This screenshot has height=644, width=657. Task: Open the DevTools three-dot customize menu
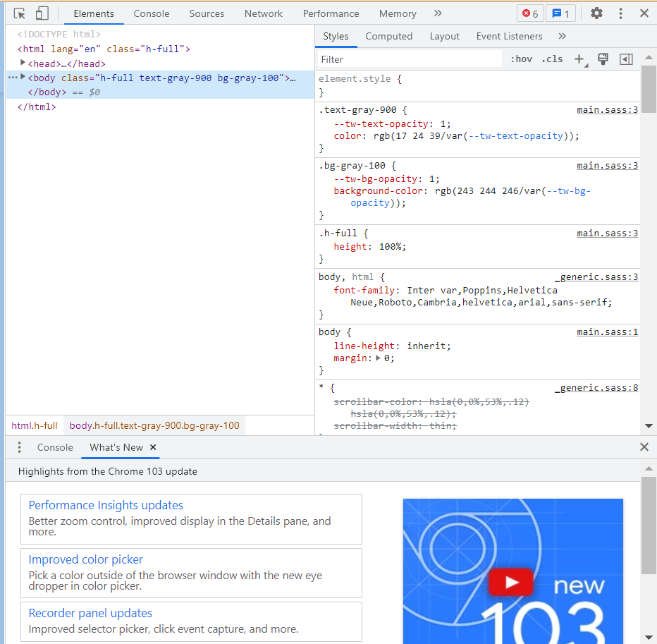(x=620, y=13)
